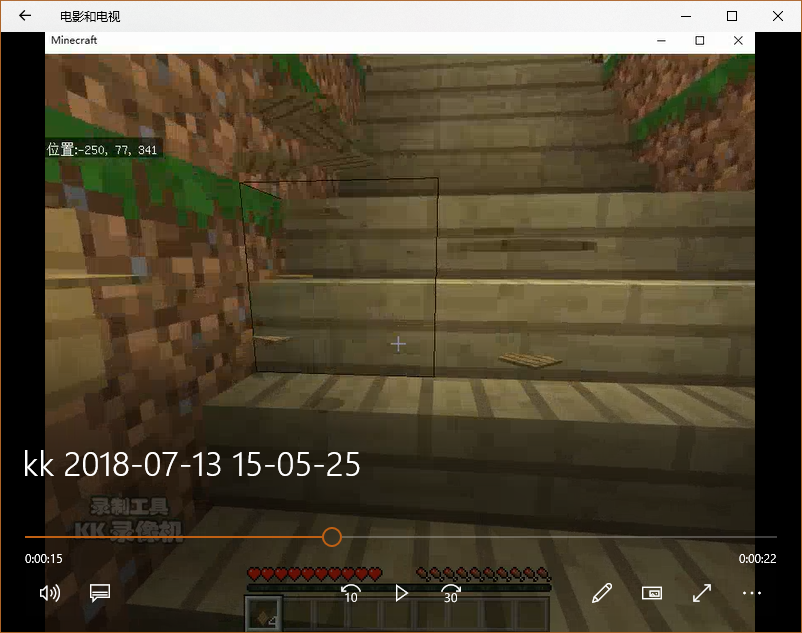802x633 pixels.
Task: Go back with the arrow button
Action: pyautogui.click(x=25, y=16)
